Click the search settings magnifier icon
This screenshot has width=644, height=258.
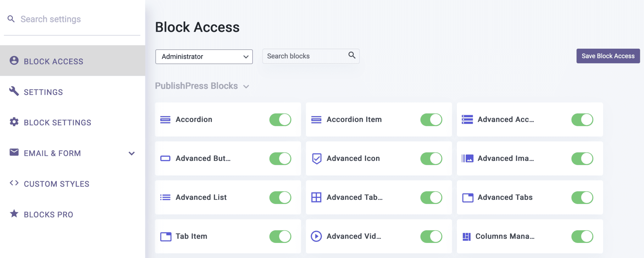point(11,19)
